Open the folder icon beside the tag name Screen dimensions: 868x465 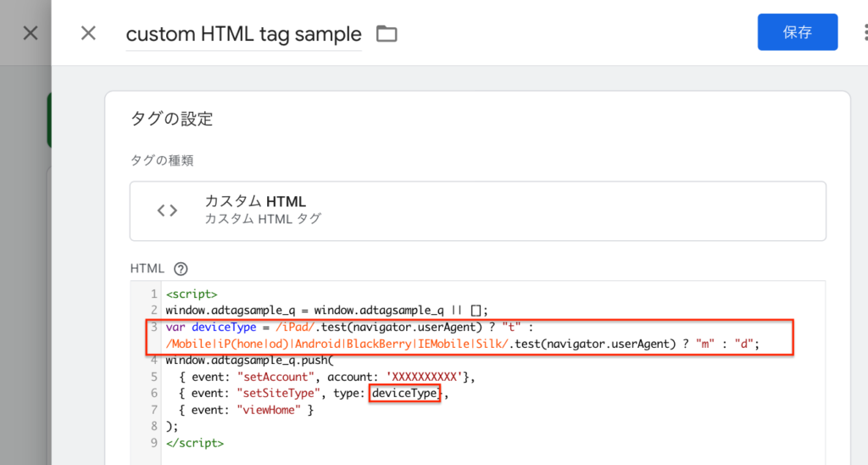[x=387, y=34]
